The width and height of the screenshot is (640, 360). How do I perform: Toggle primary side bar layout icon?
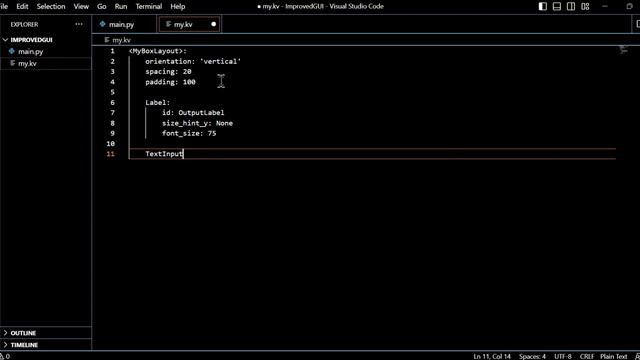(x=542, y=6)
